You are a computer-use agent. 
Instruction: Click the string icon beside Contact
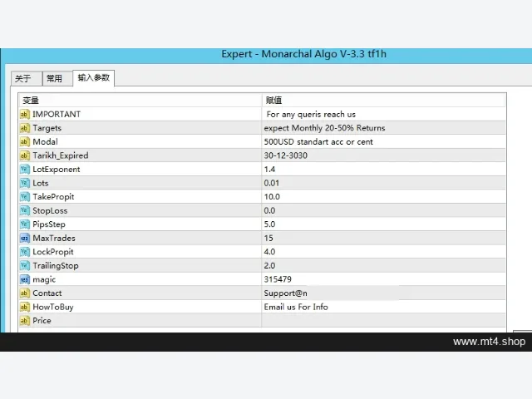coord(25,293)
